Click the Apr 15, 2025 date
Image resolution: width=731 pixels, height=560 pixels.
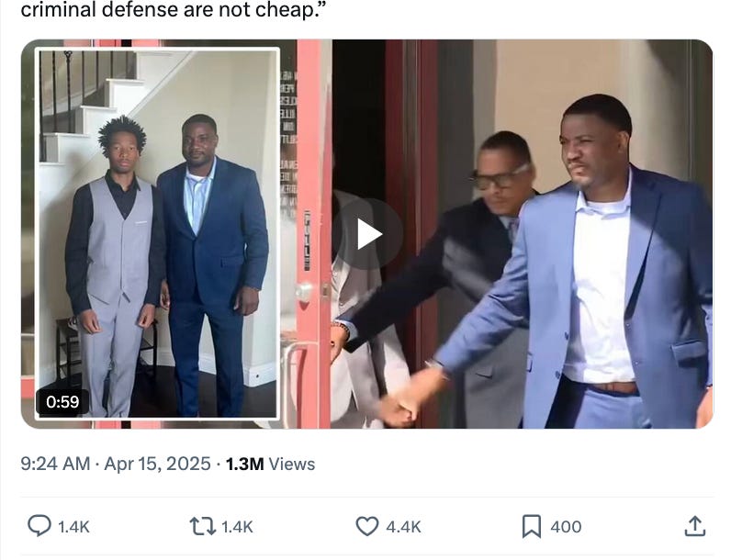coord(158,464)
